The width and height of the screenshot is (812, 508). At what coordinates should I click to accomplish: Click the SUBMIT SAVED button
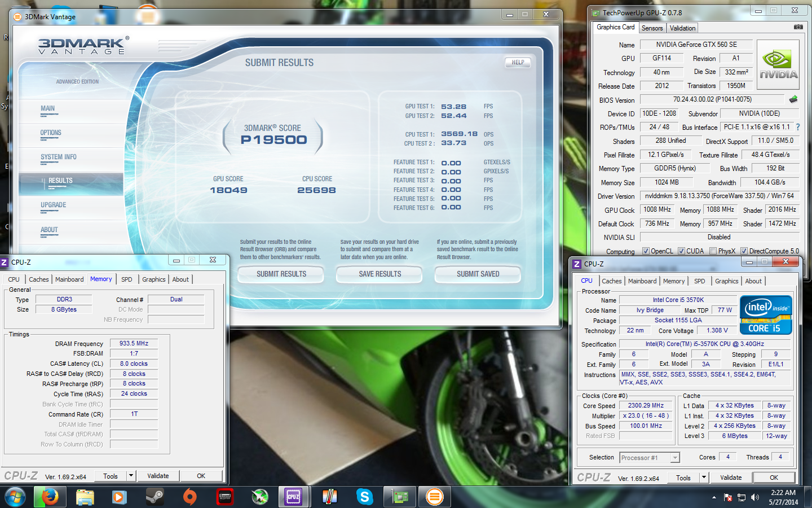point(478,274)
